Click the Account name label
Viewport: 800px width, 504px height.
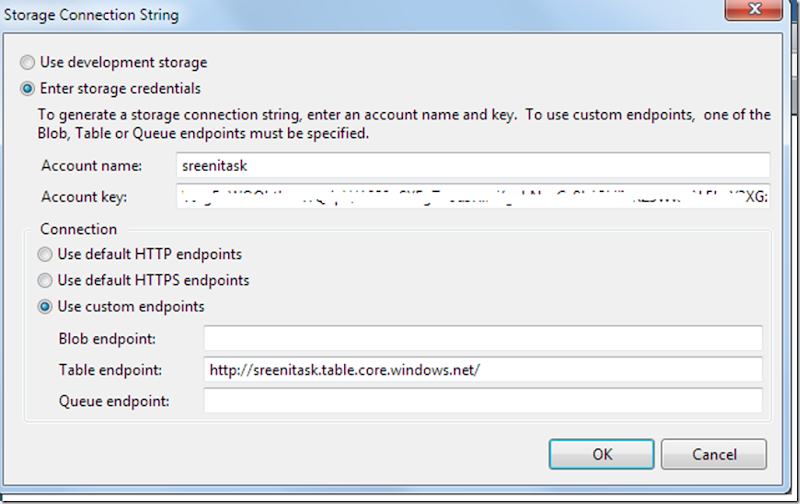point(93,165)
